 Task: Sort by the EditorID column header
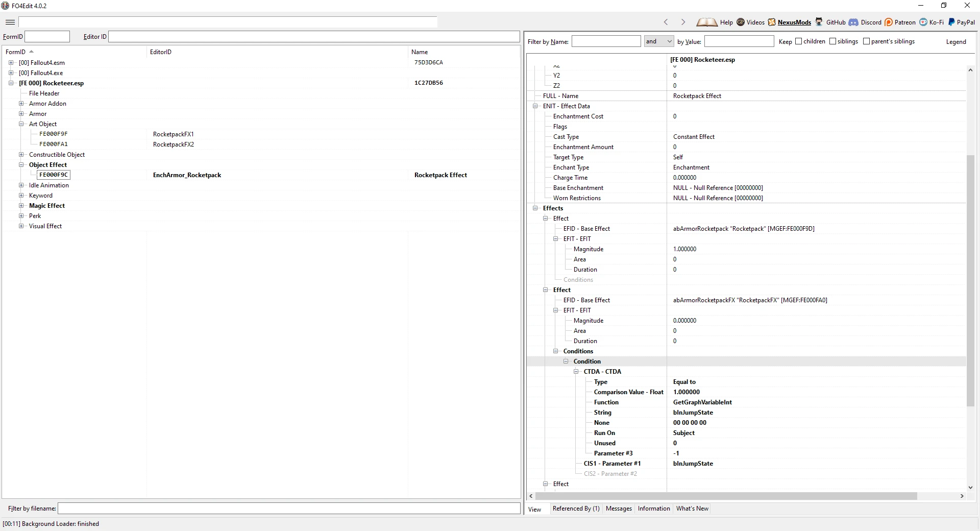pyautogui.click(x=277, y=52)
